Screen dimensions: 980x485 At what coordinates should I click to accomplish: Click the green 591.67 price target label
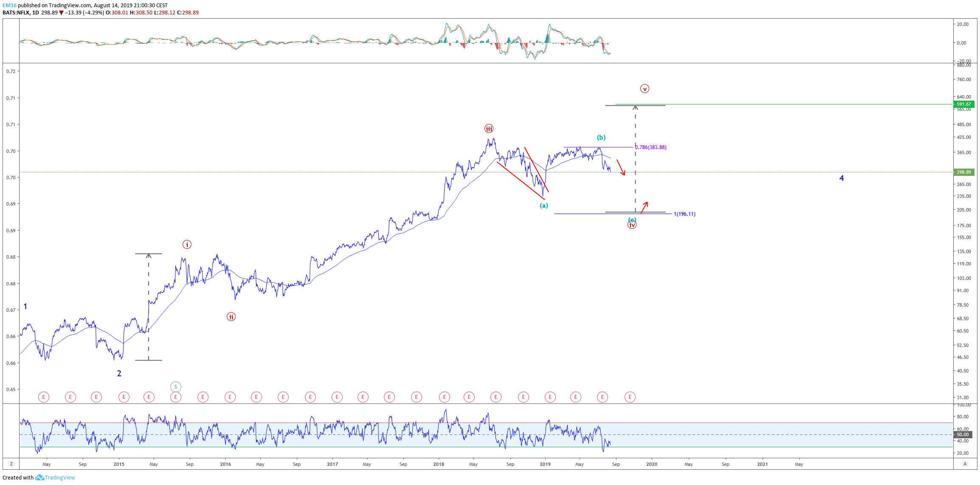[x=964, y=104]
